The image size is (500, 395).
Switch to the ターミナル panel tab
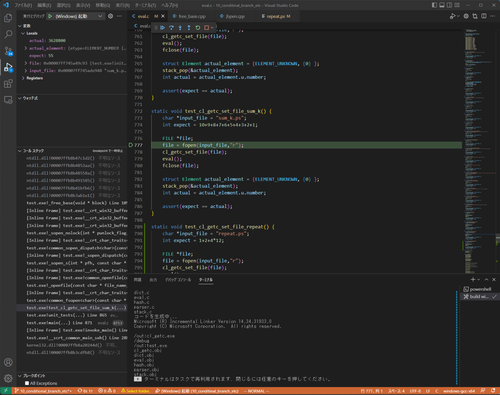206,280
